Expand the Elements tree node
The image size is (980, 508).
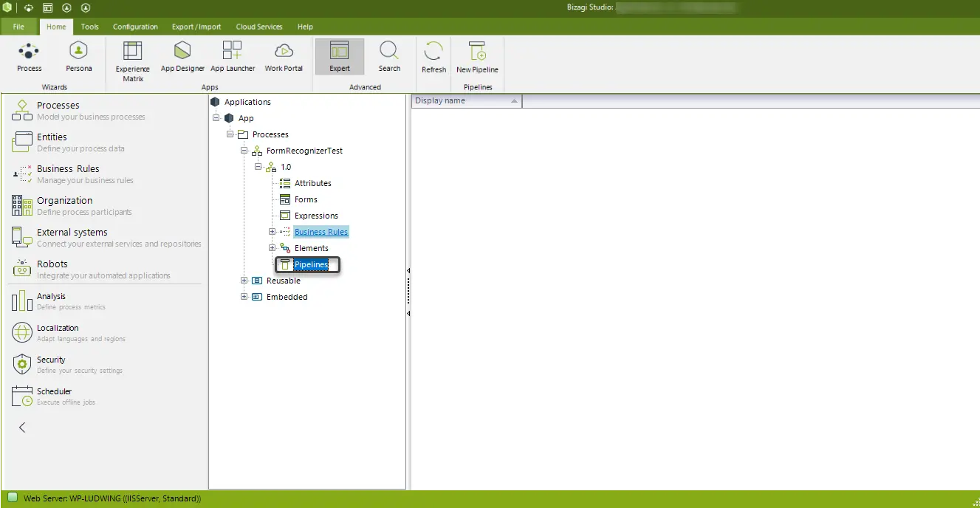coord(272,248)
